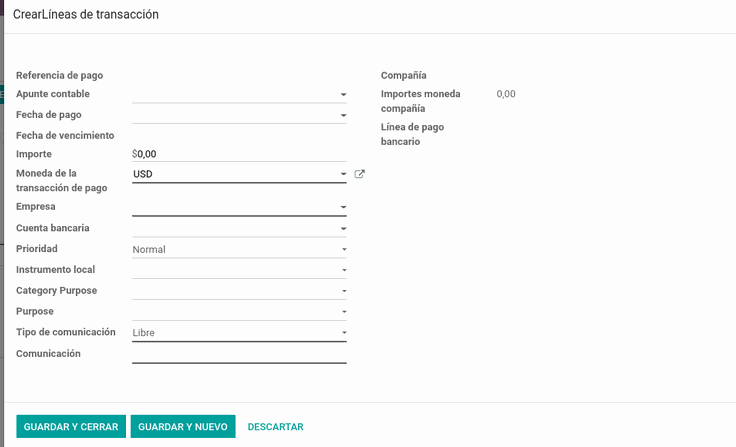Click Descartar to discard the form
Screen dimensions: 736x447
(x=275, y=426)
